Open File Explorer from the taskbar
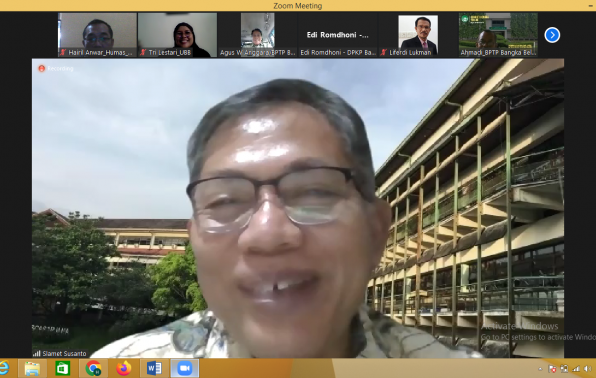Viewport: 596px width, 378px height. pos(32,368)
